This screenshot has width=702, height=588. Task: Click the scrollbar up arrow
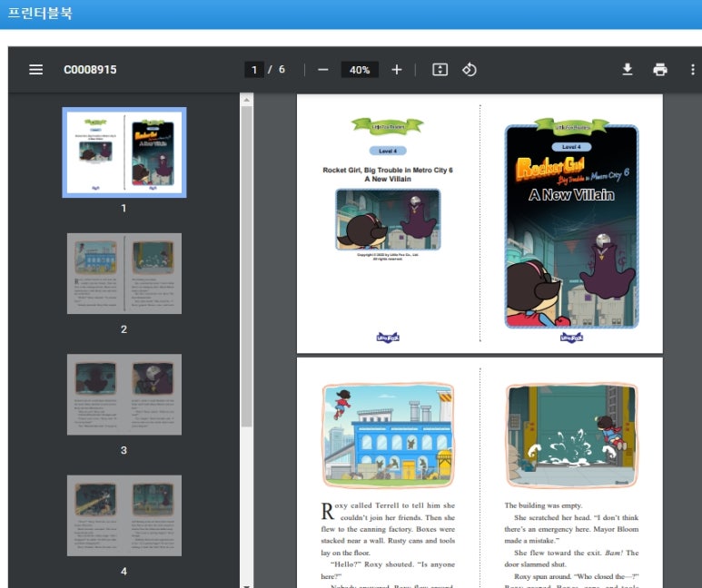click(x=246, y=100)
